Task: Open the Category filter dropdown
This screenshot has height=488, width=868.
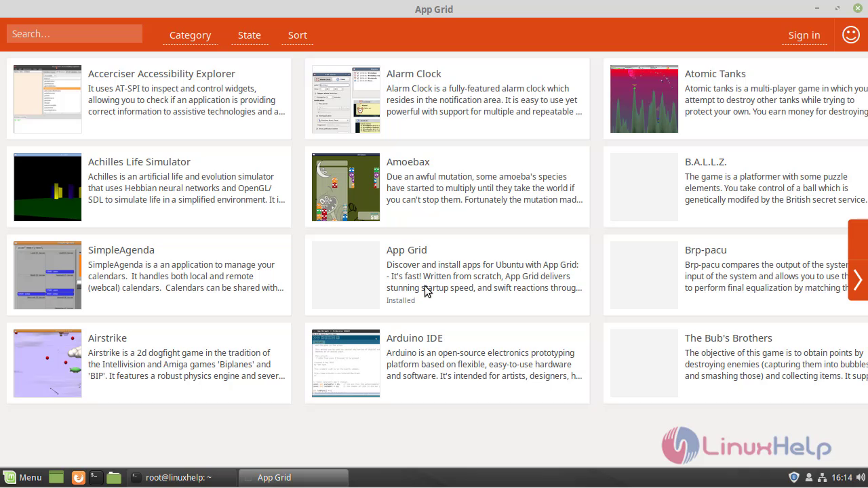Action: (x=190, y=35)
